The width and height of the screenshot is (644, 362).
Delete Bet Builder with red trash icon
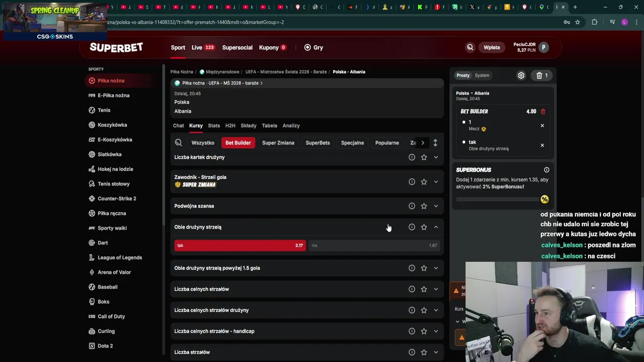tap(543, 112)
